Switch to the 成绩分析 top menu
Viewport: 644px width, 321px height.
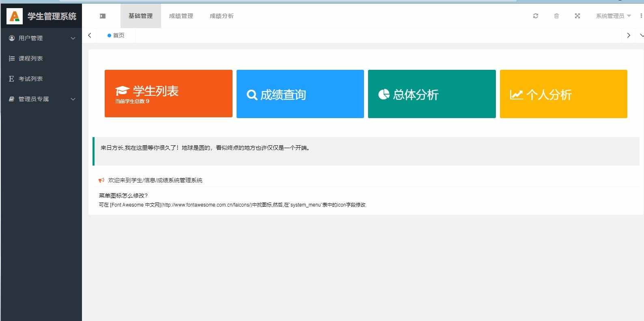pyautogui.click(x=222, y=16)
